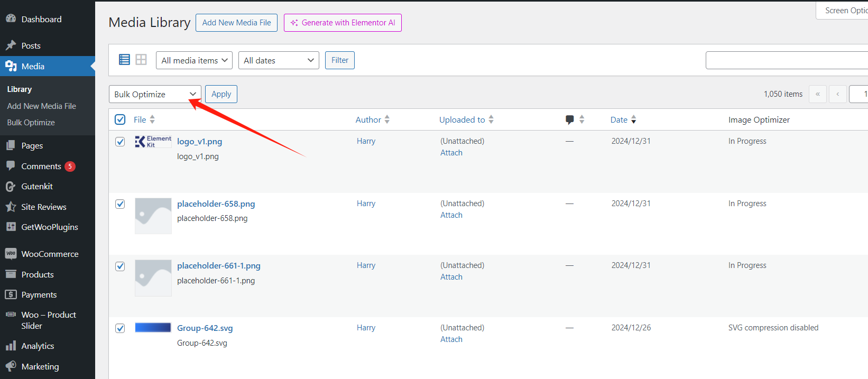Open WooCommerce from the sidebar

(50, 254)
